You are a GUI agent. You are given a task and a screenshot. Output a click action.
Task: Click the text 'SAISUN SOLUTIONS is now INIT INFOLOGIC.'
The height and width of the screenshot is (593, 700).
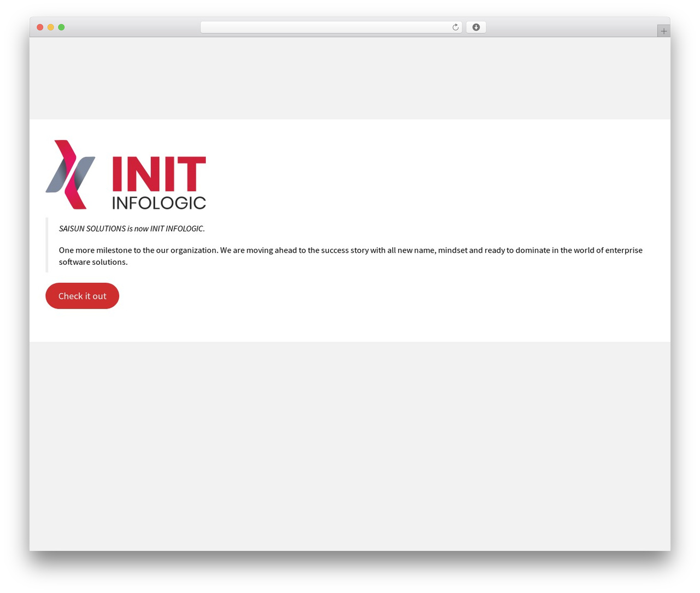pyautogui.click(x=132, y=229)
